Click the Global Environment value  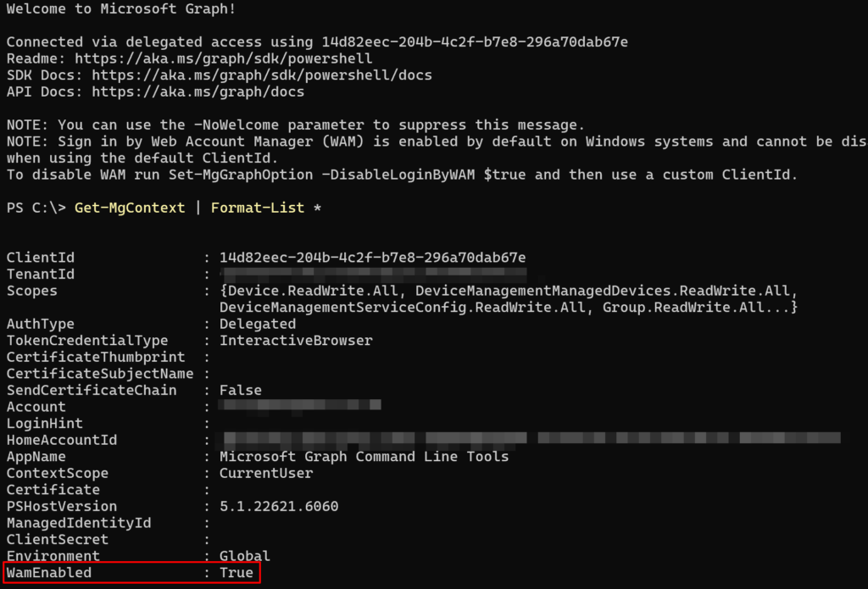click(x=245, y=556)
